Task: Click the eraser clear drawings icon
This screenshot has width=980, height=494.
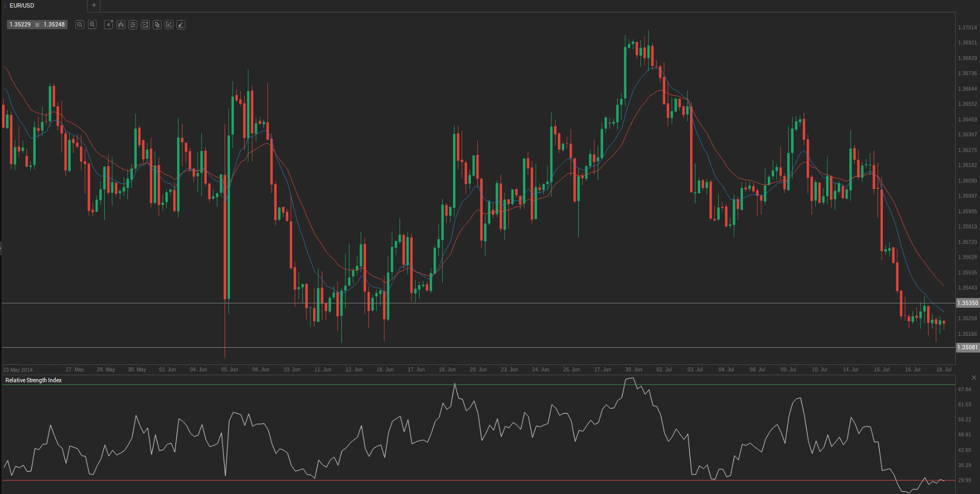Action: (181, 25)
